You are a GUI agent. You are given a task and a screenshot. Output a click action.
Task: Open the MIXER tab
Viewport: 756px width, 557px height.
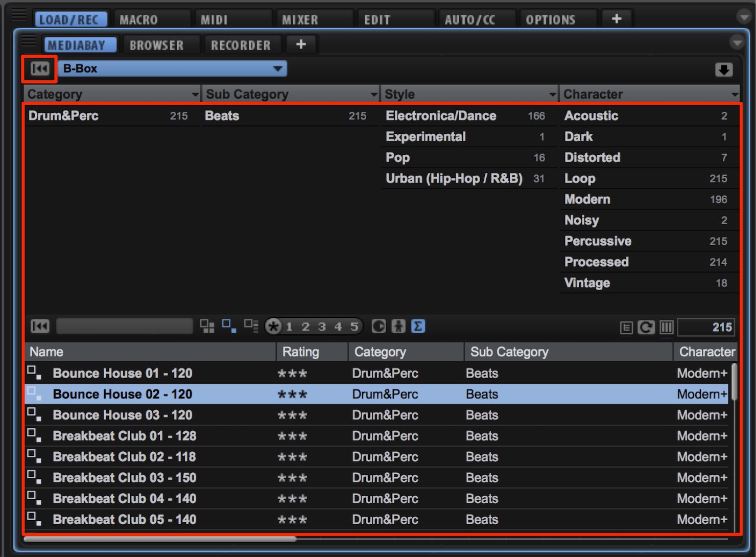click(300, 19)
